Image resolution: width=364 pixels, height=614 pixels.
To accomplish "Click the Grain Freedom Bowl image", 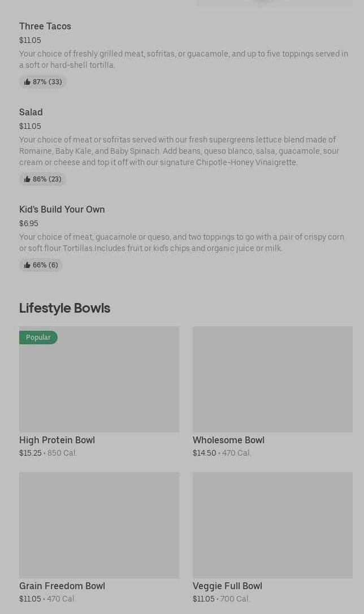I will [99, 525].
